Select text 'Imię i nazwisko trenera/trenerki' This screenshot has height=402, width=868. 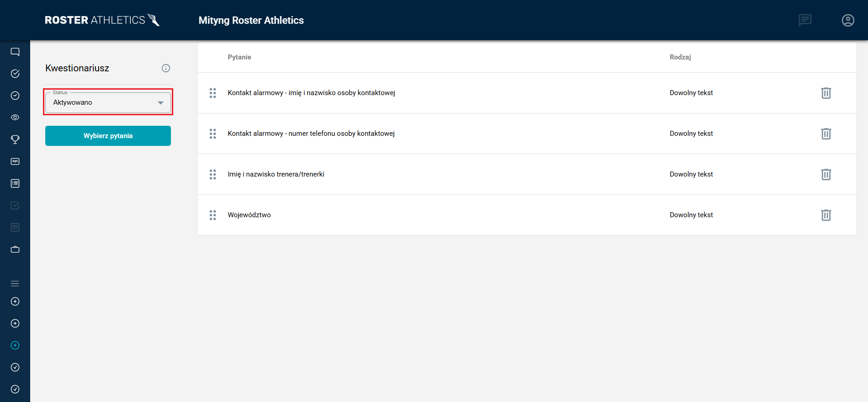click(x=276, y=174)
